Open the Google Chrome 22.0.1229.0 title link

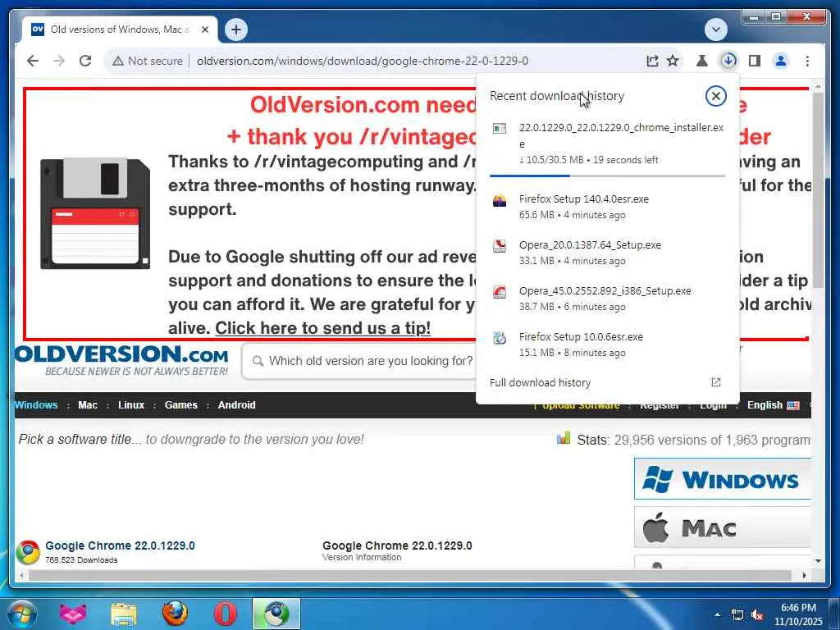120,546
